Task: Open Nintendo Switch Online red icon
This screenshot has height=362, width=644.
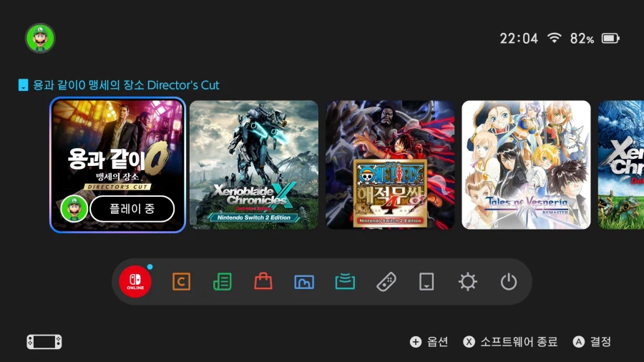Action: pos(135,282)
